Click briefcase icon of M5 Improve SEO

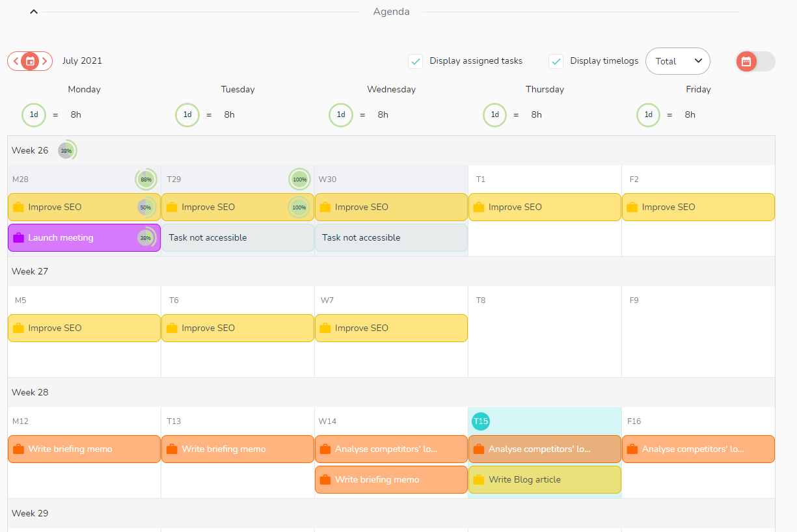coord(18,328)
